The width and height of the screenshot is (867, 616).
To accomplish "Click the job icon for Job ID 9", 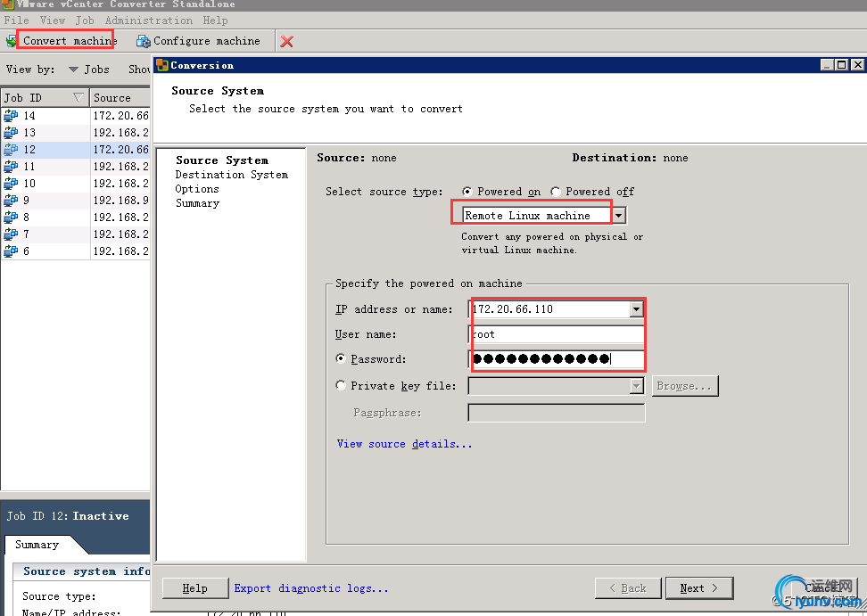I will (x=11, y=200).
